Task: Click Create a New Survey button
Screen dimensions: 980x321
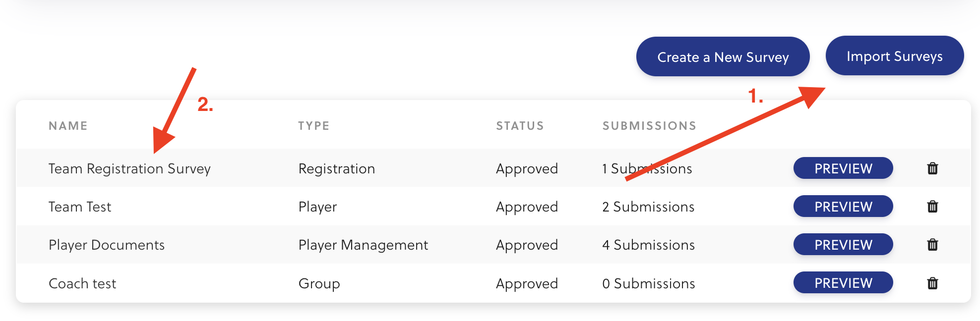Action: (x=723, y=57)
